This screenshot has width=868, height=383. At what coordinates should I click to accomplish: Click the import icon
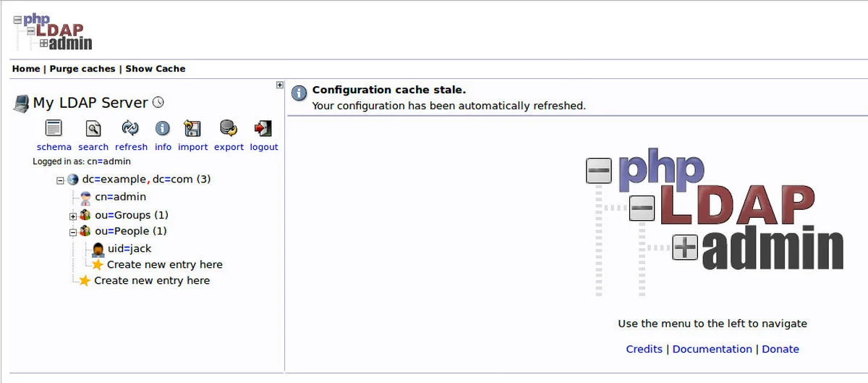(192, 129)
